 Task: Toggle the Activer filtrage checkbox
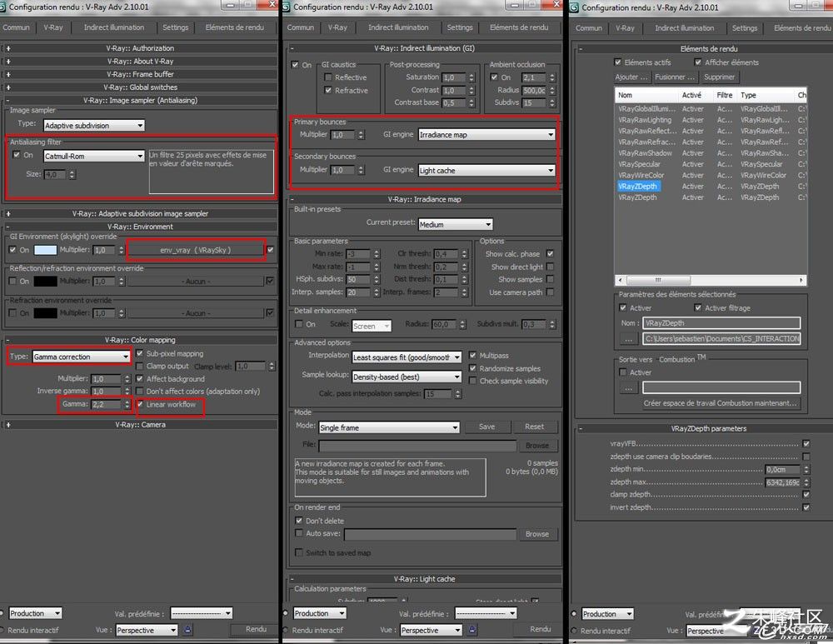point(698,307)
